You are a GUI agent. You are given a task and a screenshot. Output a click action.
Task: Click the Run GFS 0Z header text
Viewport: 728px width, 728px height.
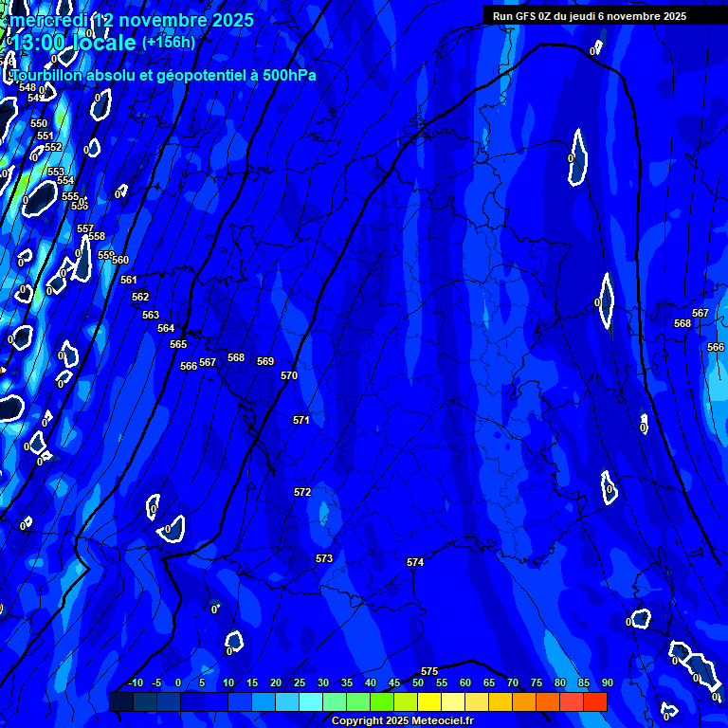coord(589,16)
